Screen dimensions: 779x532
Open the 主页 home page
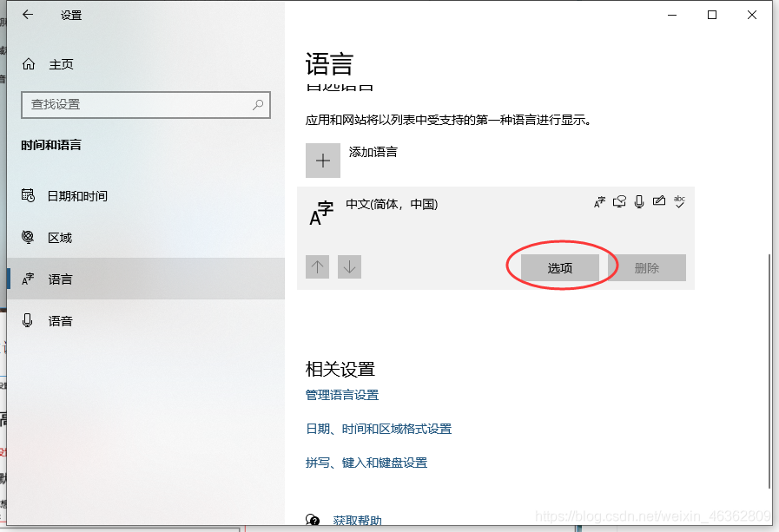(146, 64)
